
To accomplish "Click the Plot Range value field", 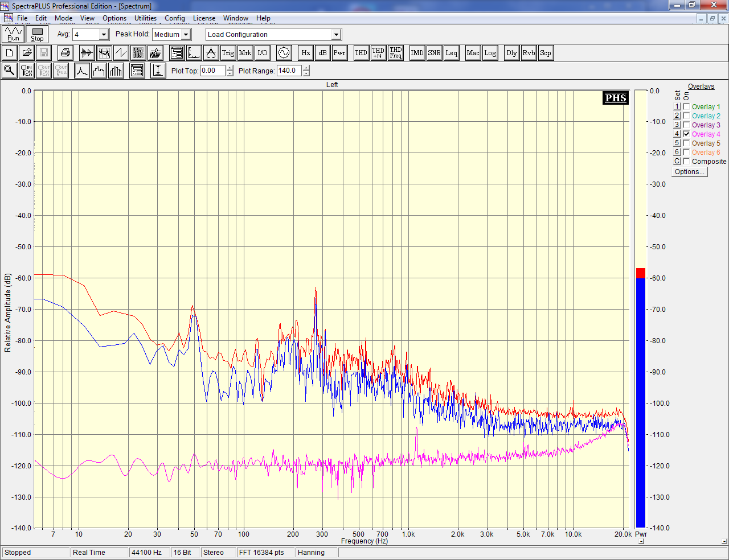I will tap(289, 71).
